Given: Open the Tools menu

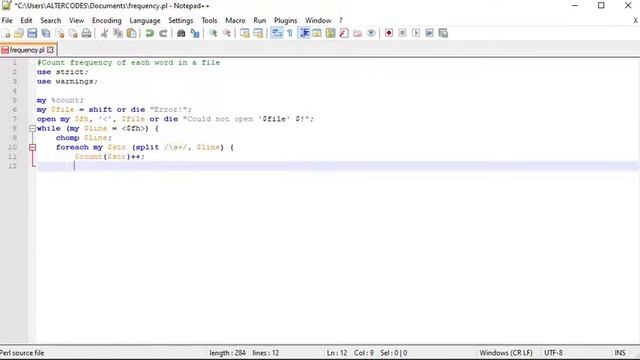Looking at the screenshot, I should pos(209,20).
